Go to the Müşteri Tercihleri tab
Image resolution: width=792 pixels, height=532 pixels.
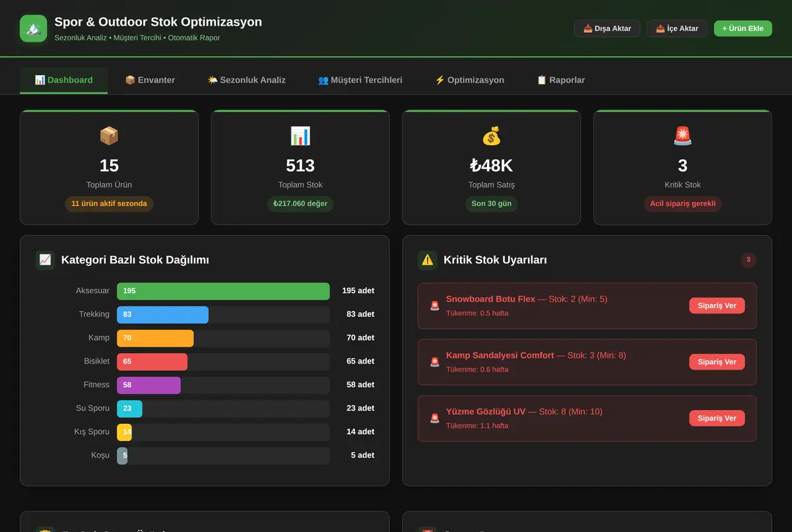tap(360, 80)
